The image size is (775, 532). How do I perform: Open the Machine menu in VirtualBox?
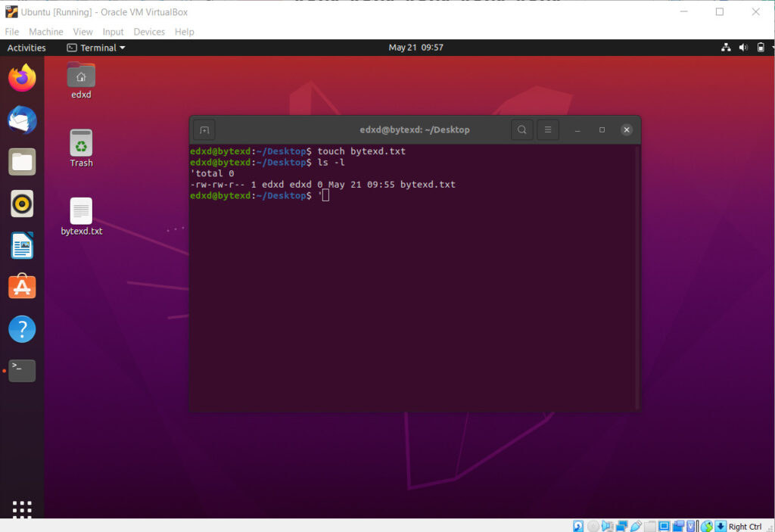(46, 32)
